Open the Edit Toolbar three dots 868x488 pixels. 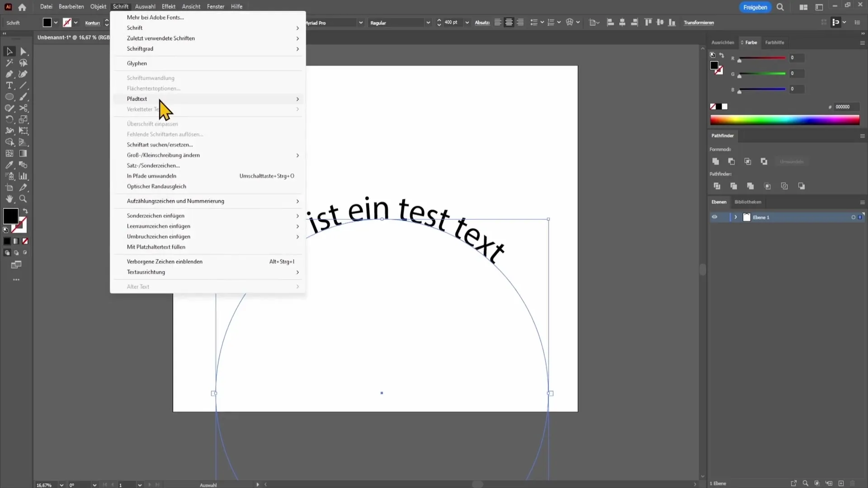[16, 280]
